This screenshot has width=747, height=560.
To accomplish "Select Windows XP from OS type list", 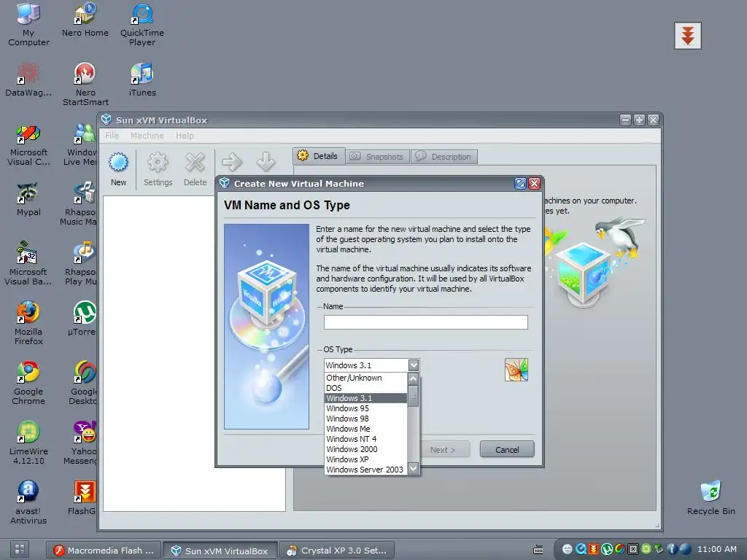I will point(365,459).
